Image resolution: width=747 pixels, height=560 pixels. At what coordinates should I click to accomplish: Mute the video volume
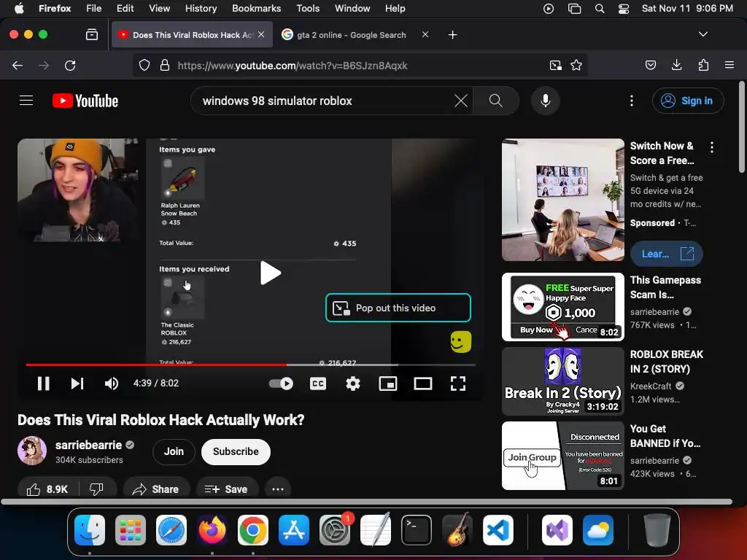click(112, 384)
